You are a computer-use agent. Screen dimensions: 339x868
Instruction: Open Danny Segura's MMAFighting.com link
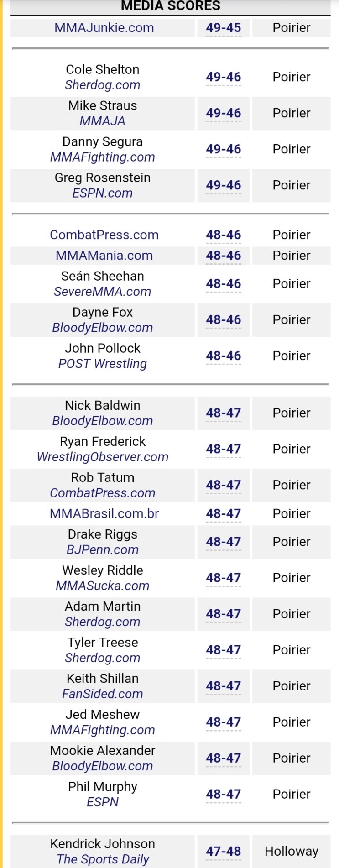tap(103, 157)
